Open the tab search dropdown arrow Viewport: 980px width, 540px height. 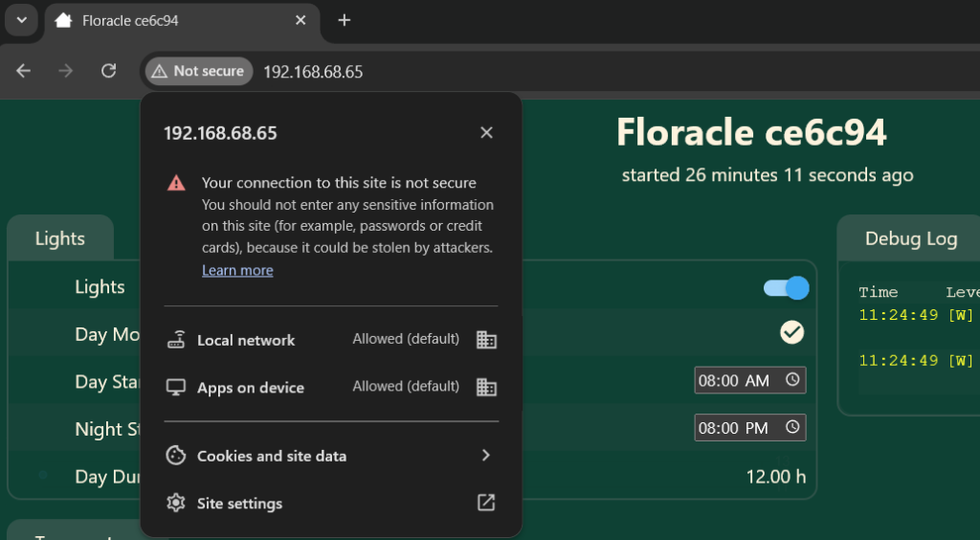(22, 20)
